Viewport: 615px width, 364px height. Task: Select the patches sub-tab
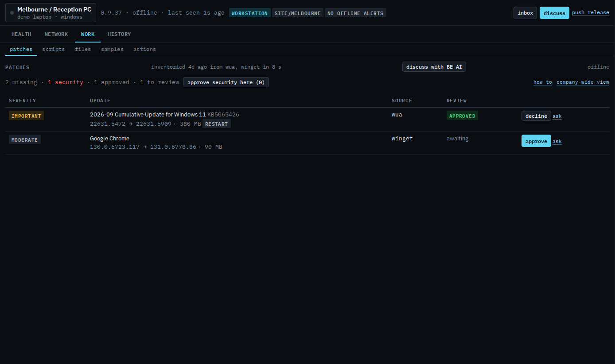[21, 49]
